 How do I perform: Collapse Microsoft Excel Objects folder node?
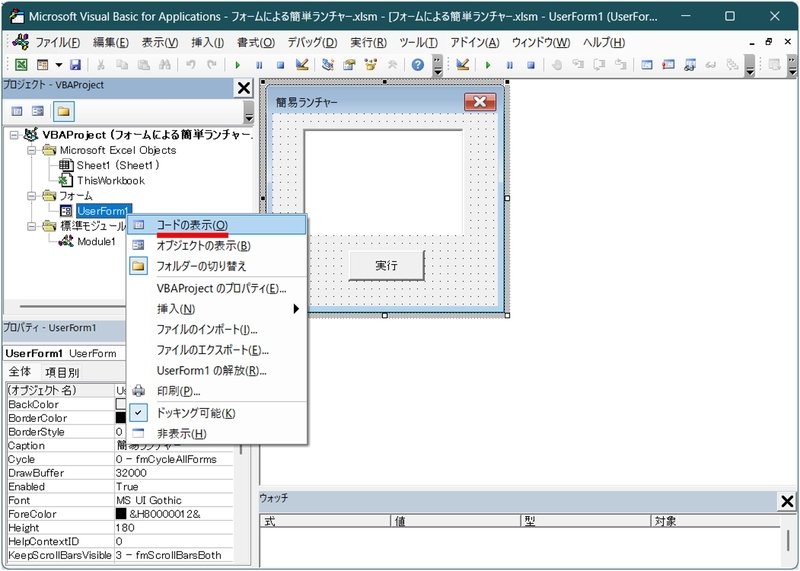32,151
